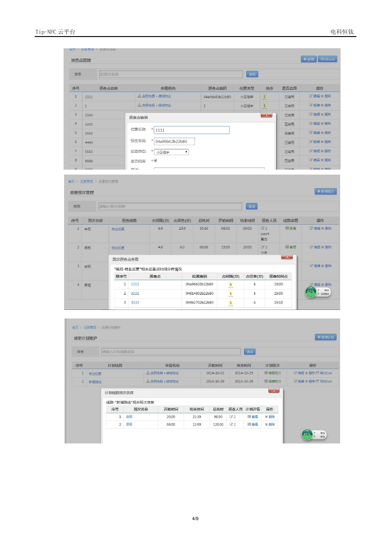The image size is (392, 554).
Task: Click the edit icon in row 1111
Action: 311,96
